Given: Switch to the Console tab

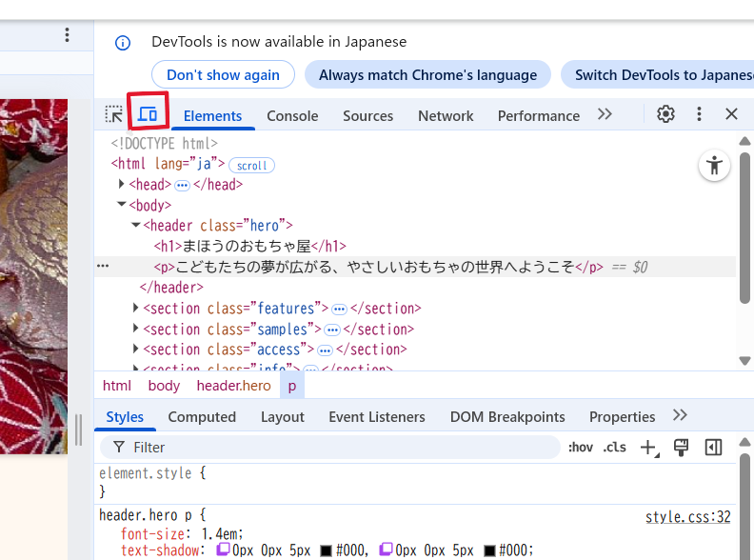Looking at the screenshot, I should click(x=292, y=116).
